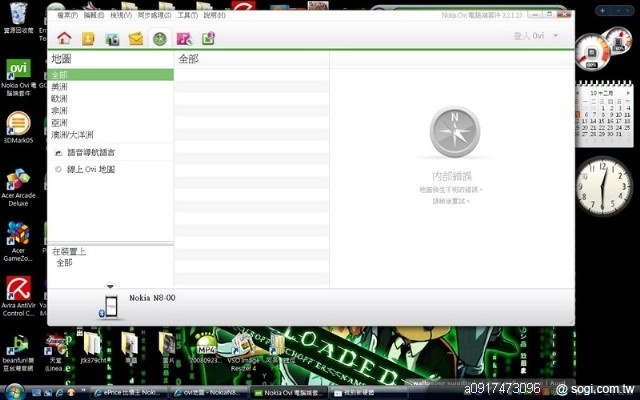Image resolution: width=640 pixels, height=400 pixels.
Task: Click the Internet Explorer quick launch icon
Action: click(x=60, y=393)
